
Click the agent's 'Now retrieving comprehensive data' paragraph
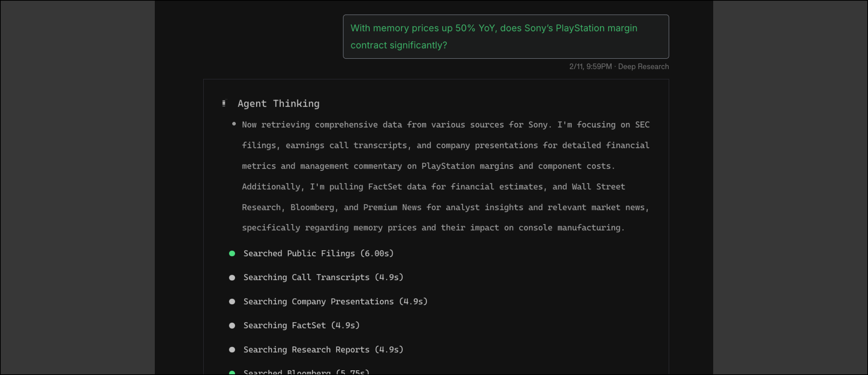click(445, 176)
